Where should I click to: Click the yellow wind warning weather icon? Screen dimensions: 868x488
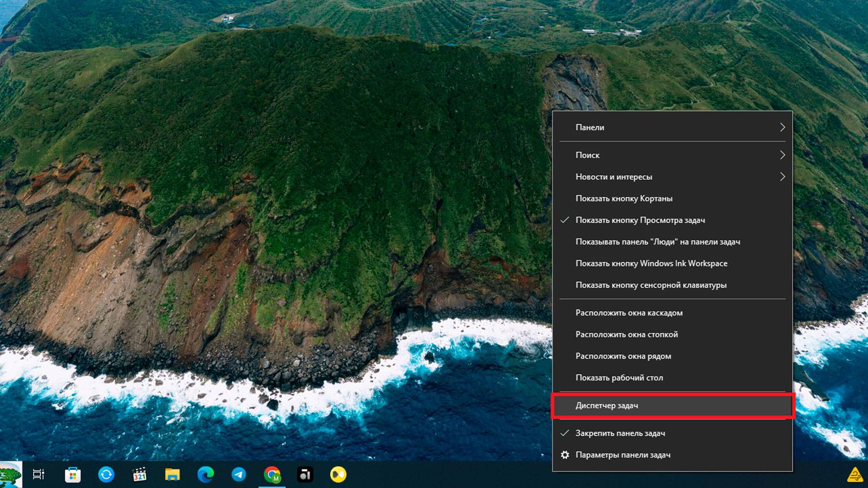[855, 474]
